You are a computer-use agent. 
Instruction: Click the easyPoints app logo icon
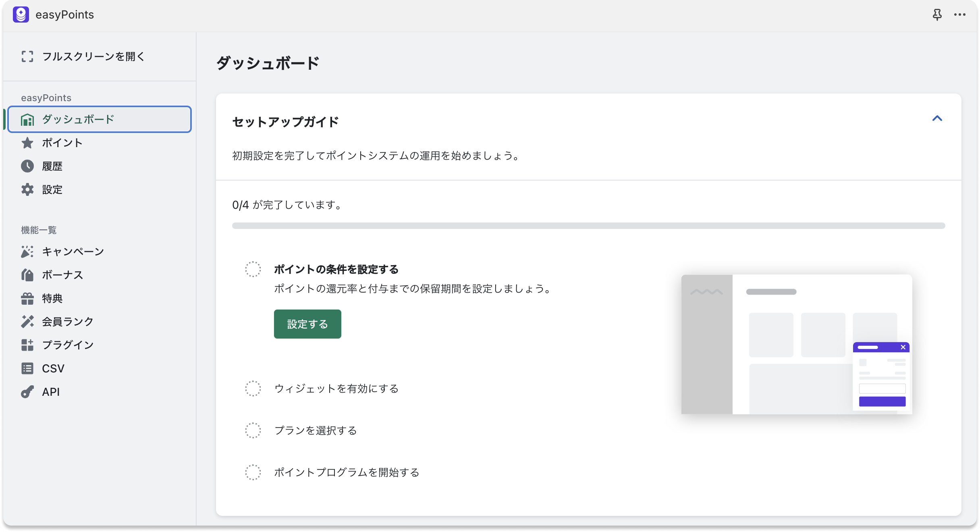point(21,15)
